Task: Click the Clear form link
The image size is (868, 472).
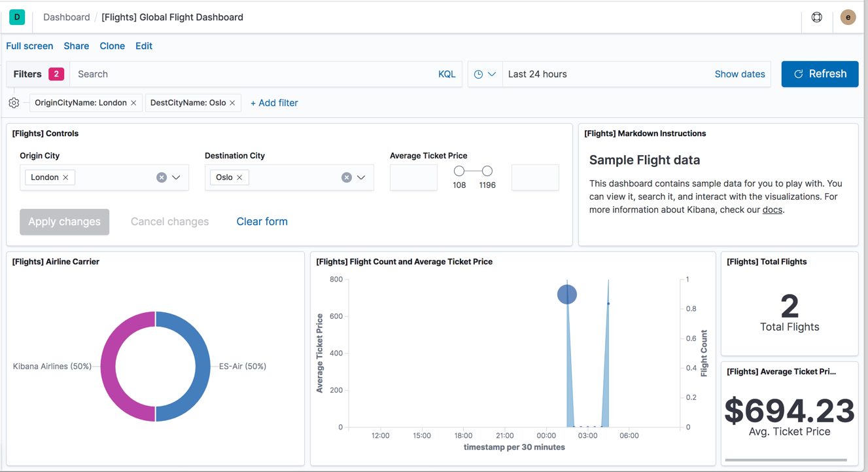Action: 262,221
